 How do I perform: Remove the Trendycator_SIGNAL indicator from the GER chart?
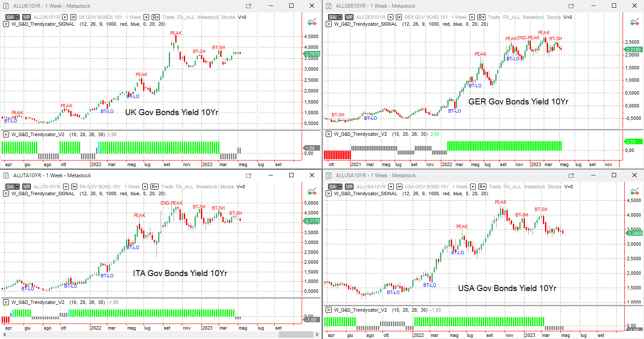328,24
